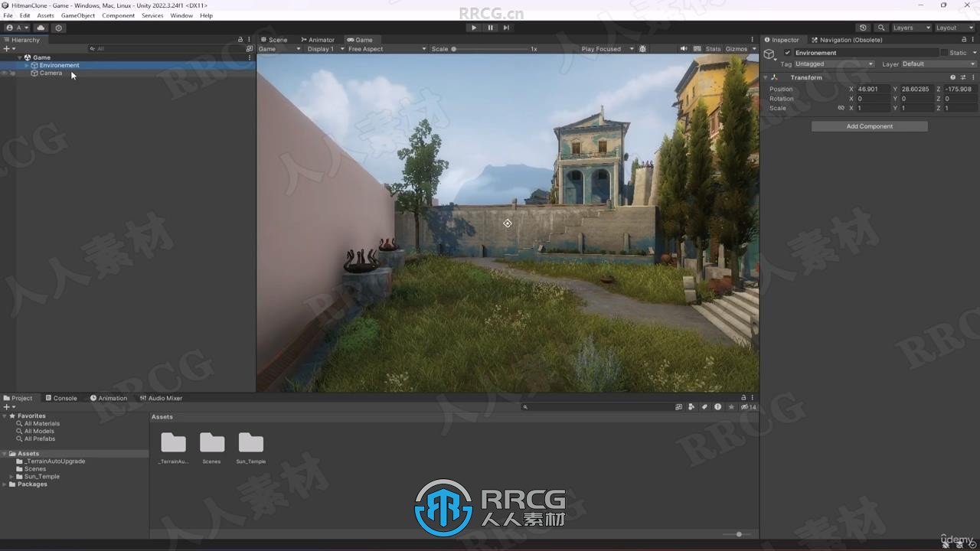This screenshot has height=551, width=980.
Task: Switch to the Audio Mixer tab
Action: pos(161,398)
